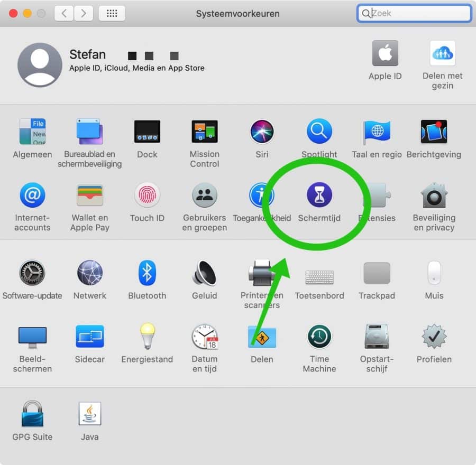This screenshot has height=465, width=476.
Task: Open Touch ID preferences
Action: pyautogui.click(x=147, y=195)
